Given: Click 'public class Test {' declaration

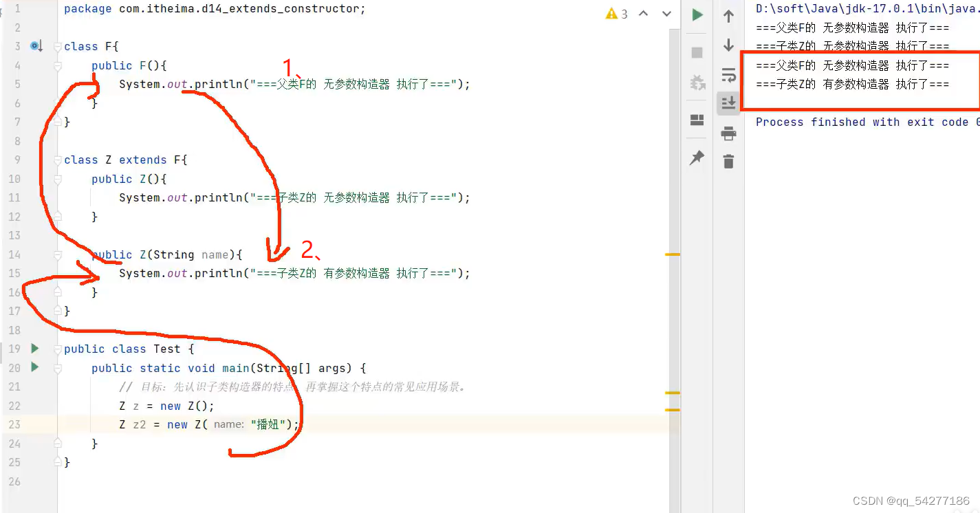Looking at the screenshot, I should point(129,349).
